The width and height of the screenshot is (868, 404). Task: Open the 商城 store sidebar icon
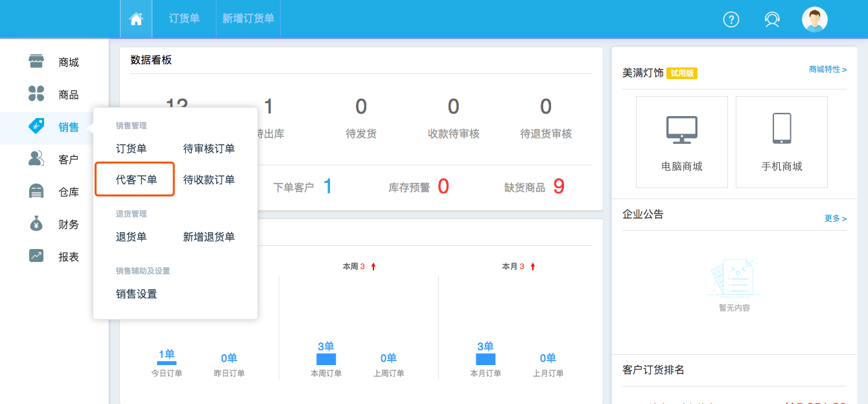click(x=36, y=62)
